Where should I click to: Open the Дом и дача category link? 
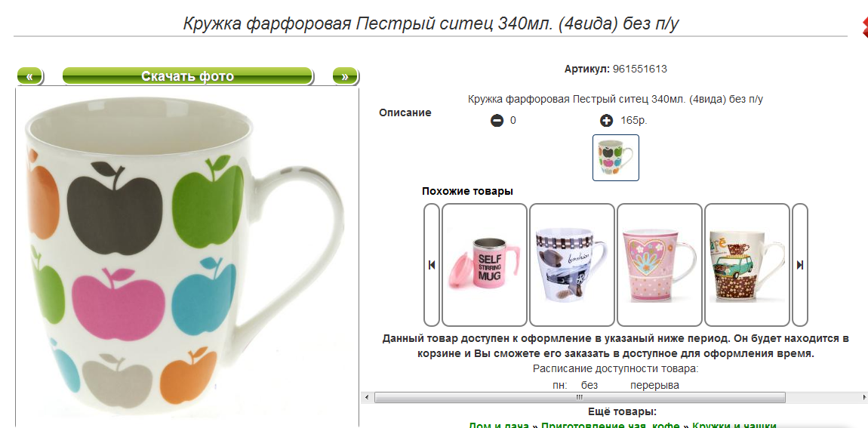click(x=500, y=425)
